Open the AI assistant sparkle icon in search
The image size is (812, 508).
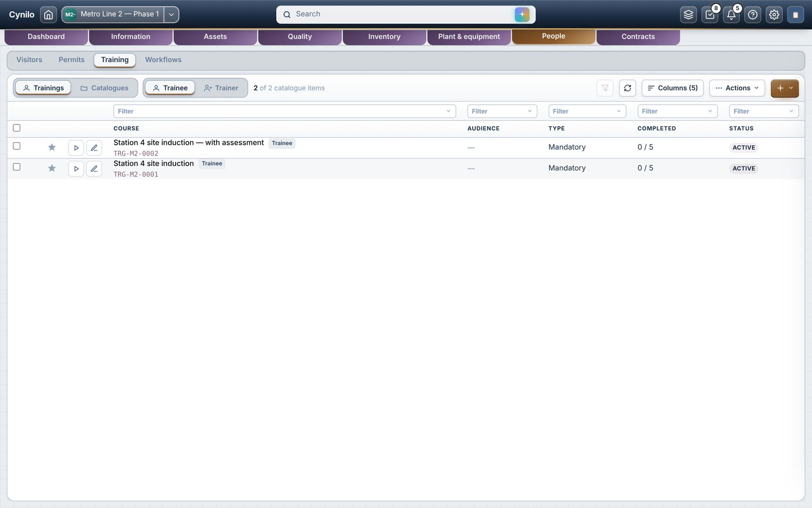tap(522, 15)
